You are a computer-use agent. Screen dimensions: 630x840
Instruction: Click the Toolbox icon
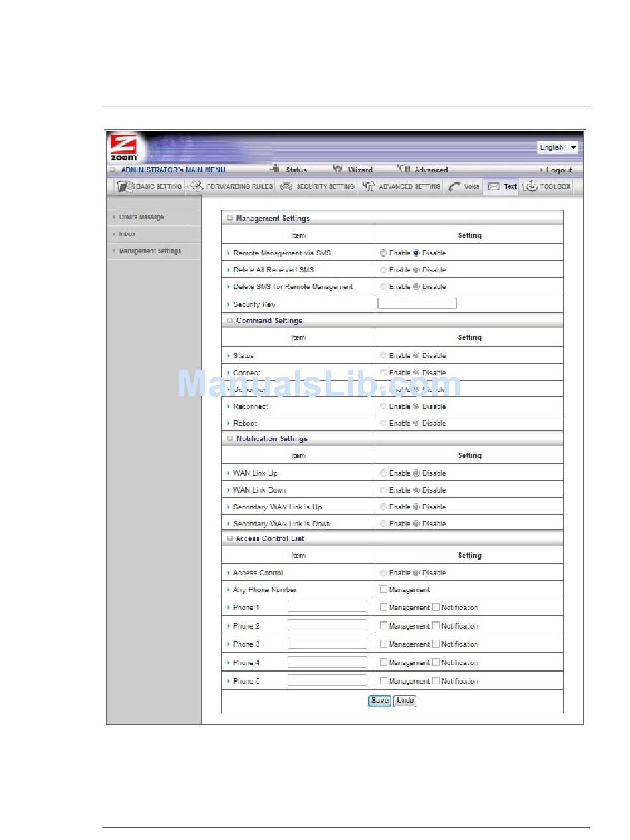pos(530,186)
